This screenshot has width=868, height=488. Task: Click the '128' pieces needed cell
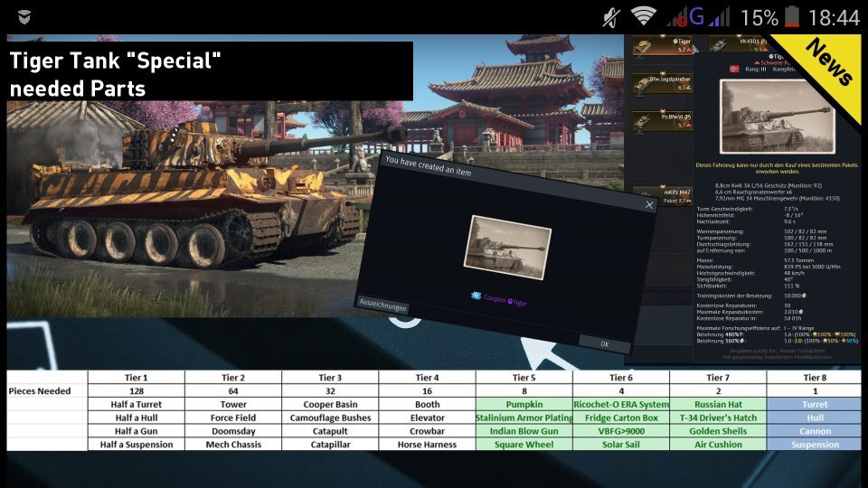[137, 390]
